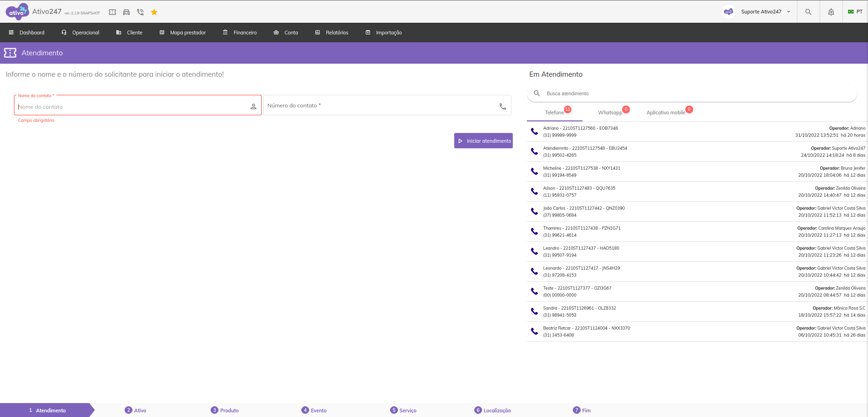Screen dimensions: 868x417
Task: Click the Iniciar atendimento button
Action: click(x=484, y=141)
